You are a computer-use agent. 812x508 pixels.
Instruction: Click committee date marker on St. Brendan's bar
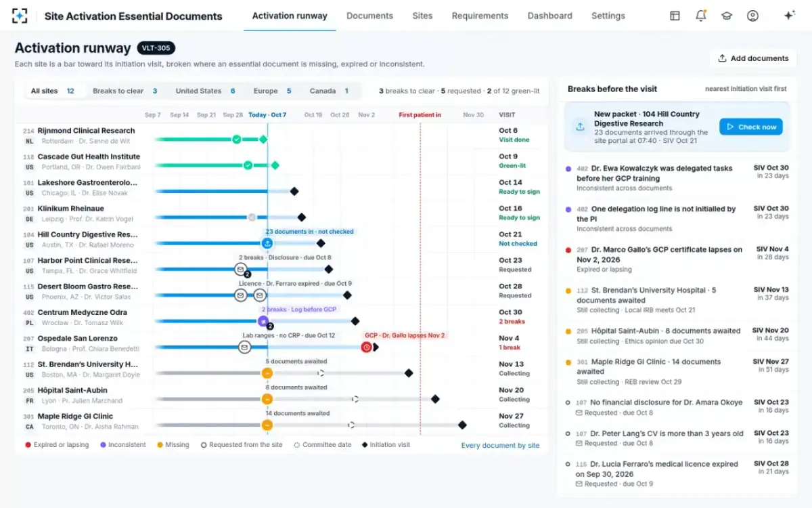[x=321, y=373]
